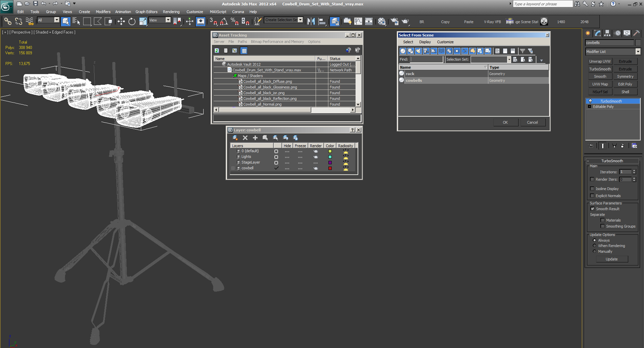Toggle TurboSmooth modifier visibility bulb
The width and height of the screenshot is (644, 348).
click(590, 101)
